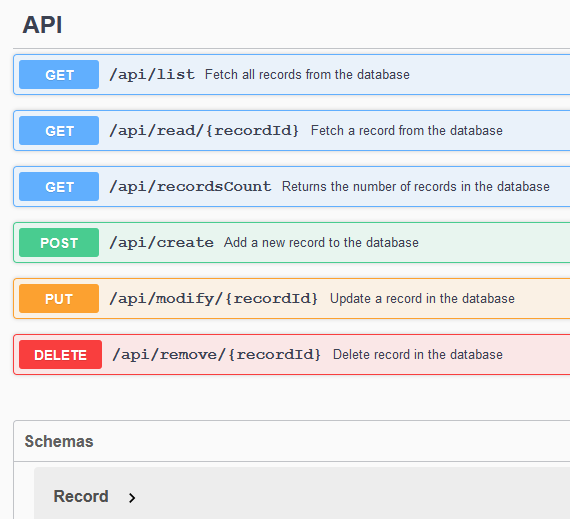Open the /api/recordsCount endpoint path
Screen dimensions: 570x519
190,186
